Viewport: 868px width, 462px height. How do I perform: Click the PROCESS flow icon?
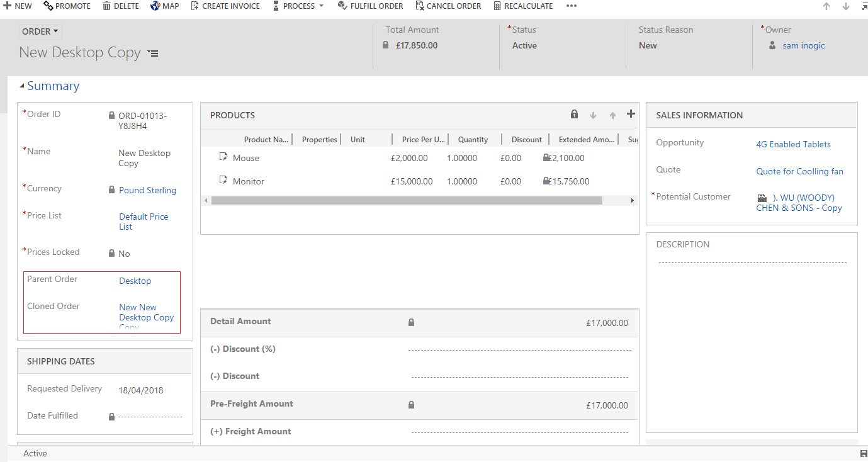coord(276,6)
